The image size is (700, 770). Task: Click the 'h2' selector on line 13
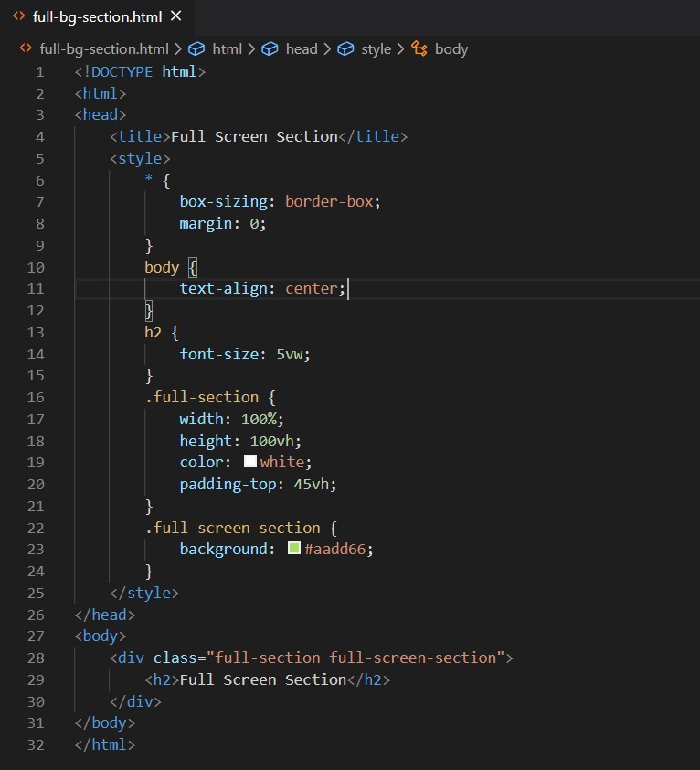click(154, 333)
